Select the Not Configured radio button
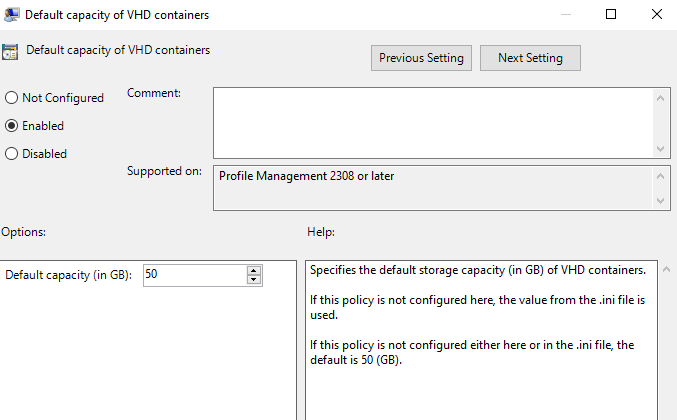The image size is (677, 420). 12,98
